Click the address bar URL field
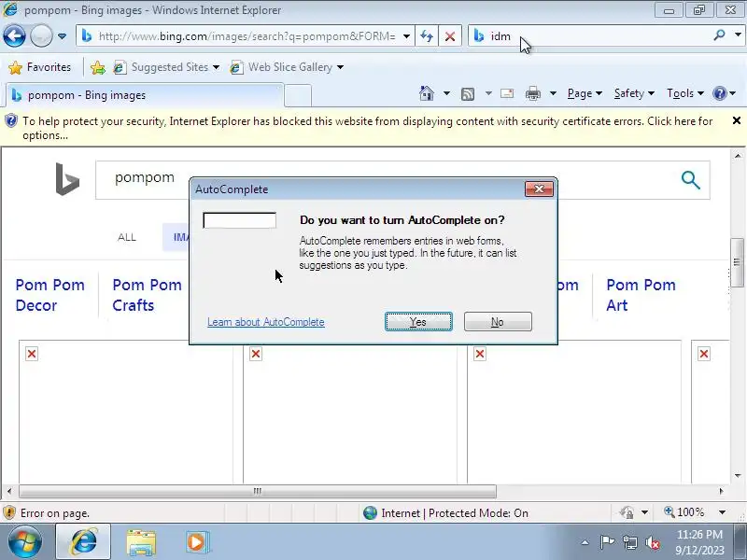This screenshot has width=747, height=560. pos(247,36)
